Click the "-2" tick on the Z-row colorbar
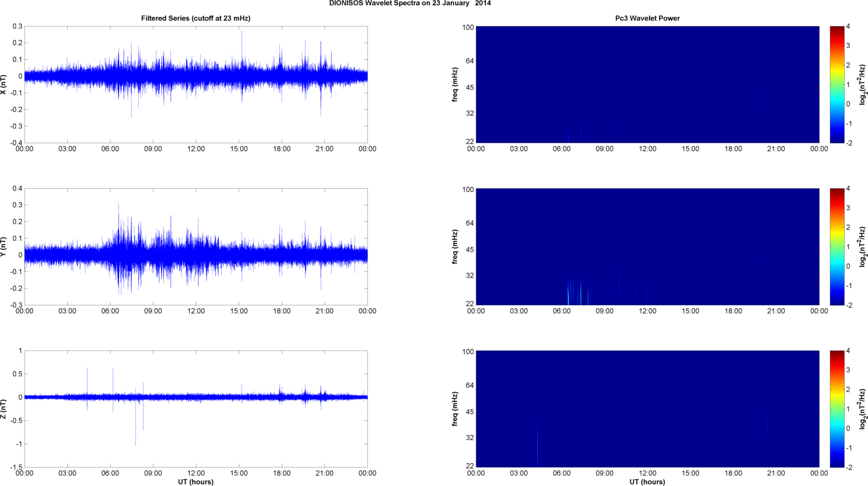 pyautogui.click(x=849, y=467)
